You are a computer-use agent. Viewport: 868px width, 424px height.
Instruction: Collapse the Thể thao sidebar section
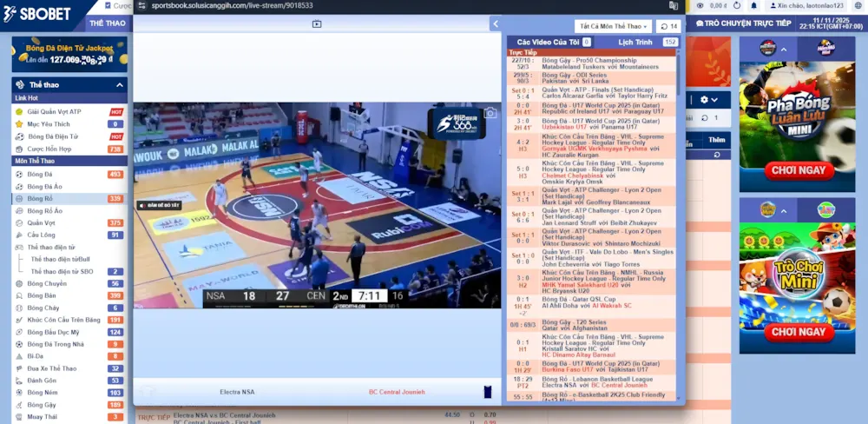coord(120,85)
